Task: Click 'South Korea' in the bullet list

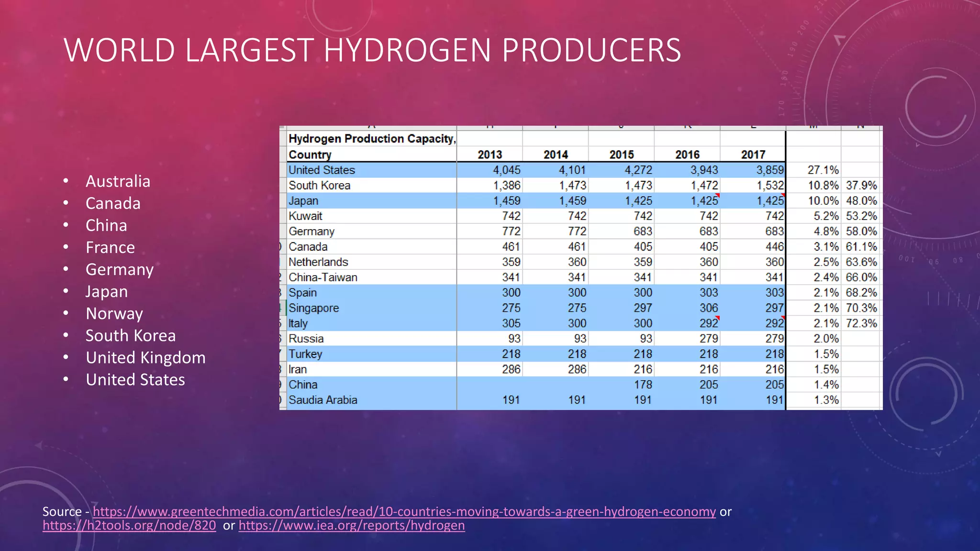Action: point(131,336)
